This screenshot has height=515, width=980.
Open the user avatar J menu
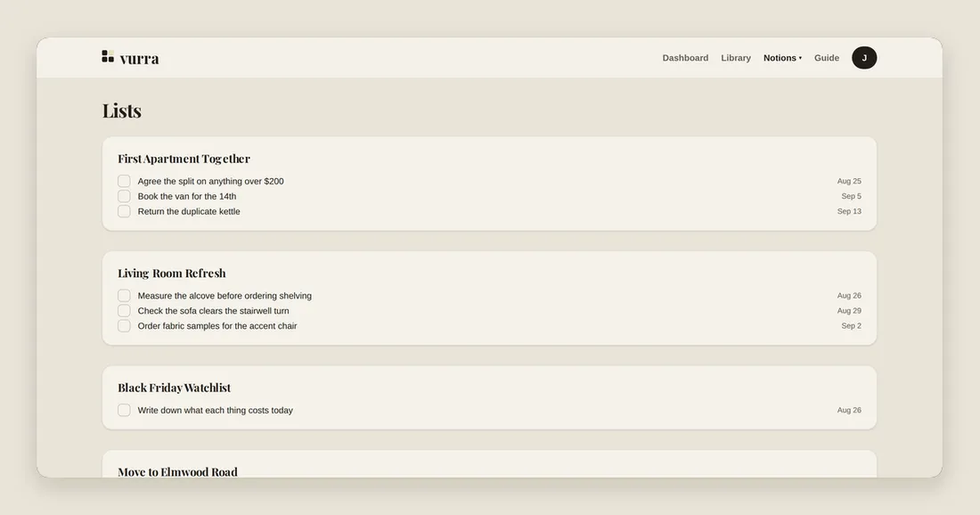864,58
